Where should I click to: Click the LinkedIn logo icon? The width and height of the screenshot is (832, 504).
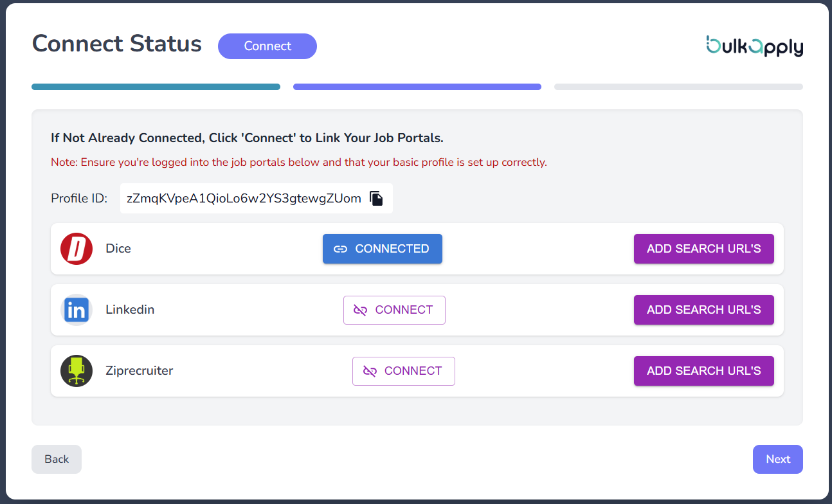[x=77, y=310]
